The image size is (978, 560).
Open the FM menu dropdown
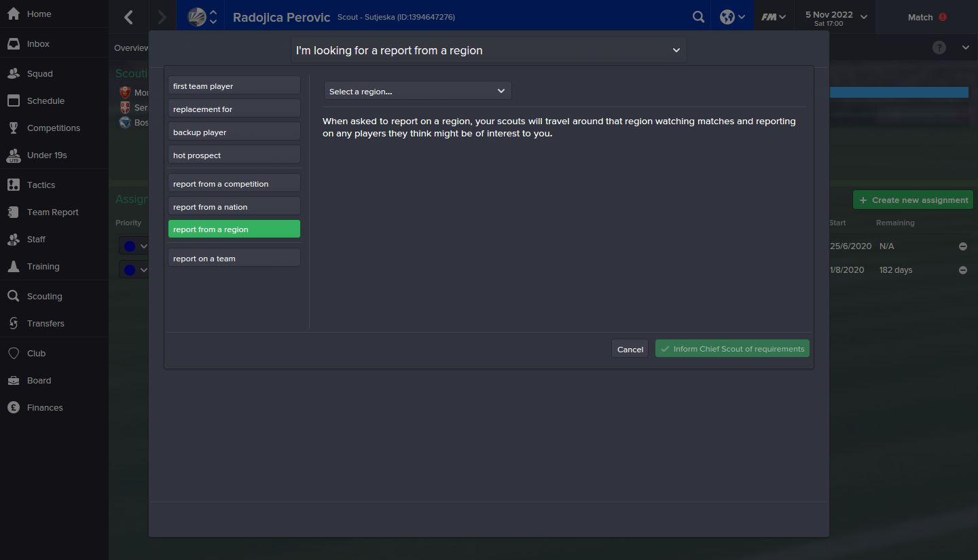pos(774,17)
